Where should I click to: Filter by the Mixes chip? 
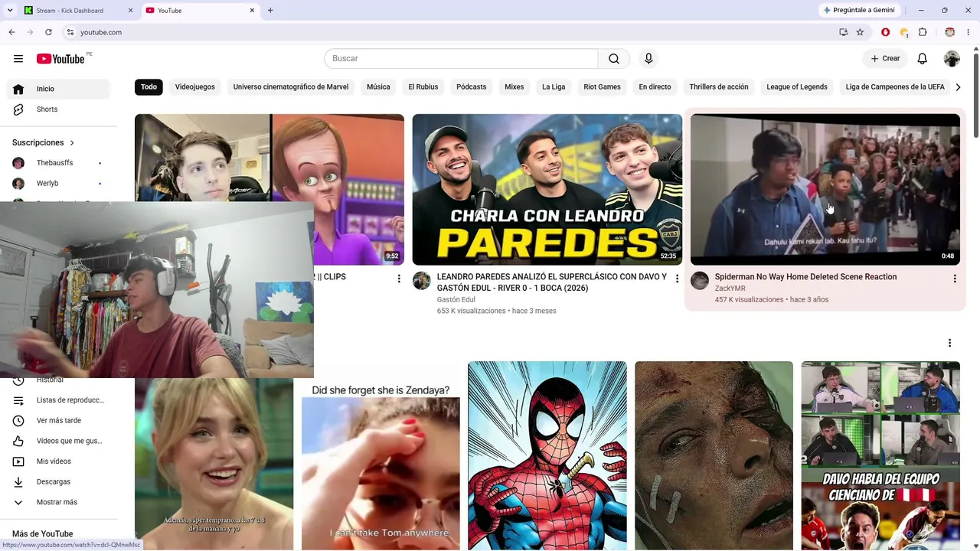click(x=514, y=87)
